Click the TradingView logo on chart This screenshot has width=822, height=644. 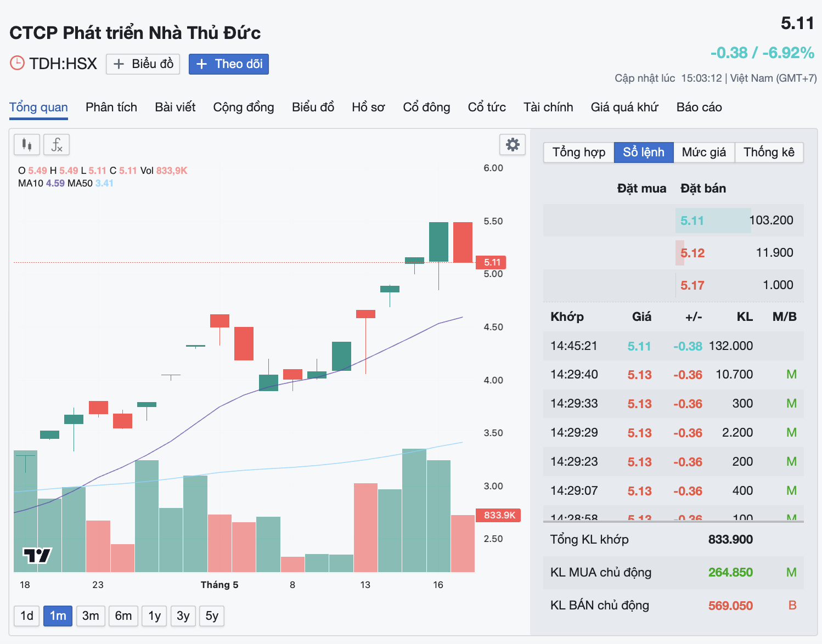click(37, 556)
